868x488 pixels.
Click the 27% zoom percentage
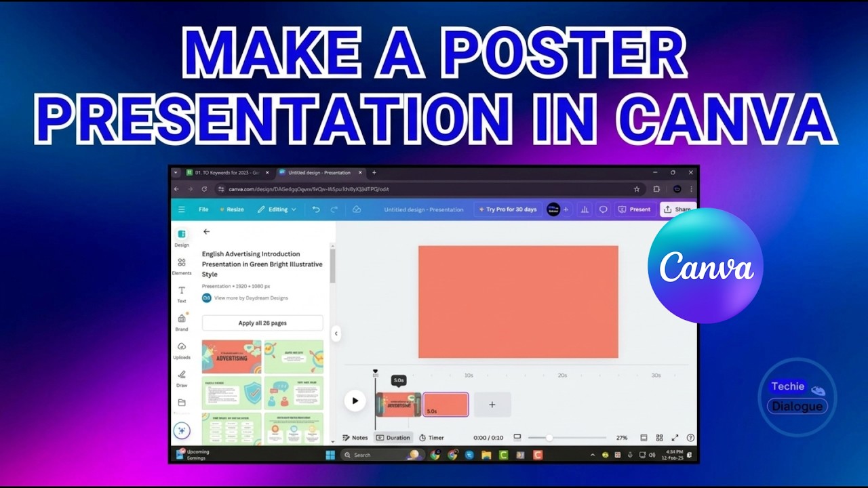click(x=622, y=438)
